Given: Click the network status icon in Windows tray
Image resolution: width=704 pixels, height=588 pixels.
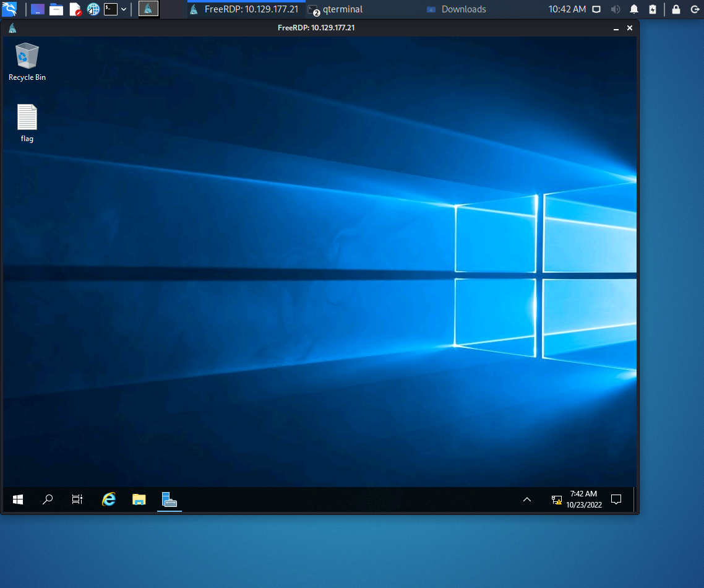Looking at the screenshot, I should [556, 499].
